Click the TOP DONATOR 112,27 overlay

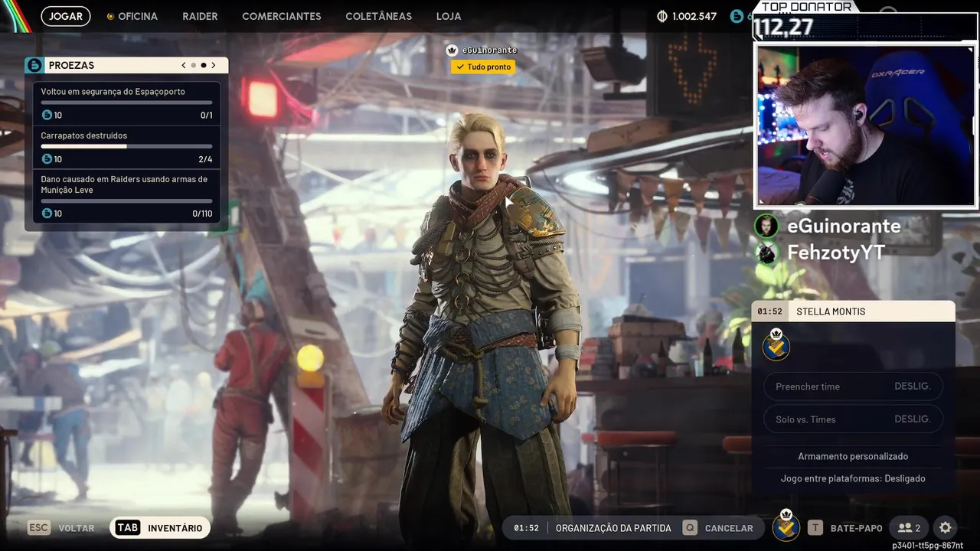[865, 21]
